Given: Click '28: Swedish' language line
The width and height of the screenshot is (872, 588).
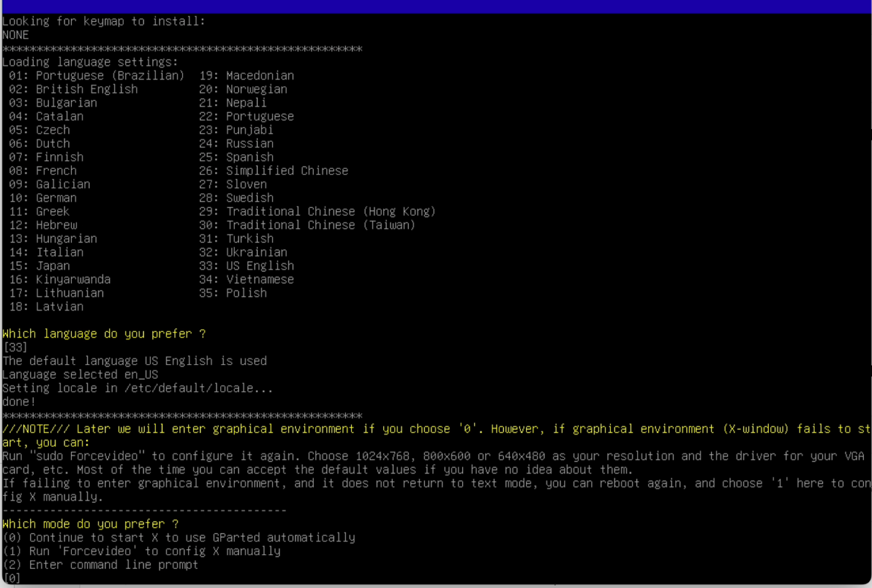Looking at the screenshot, I should (x=236, y=198).
